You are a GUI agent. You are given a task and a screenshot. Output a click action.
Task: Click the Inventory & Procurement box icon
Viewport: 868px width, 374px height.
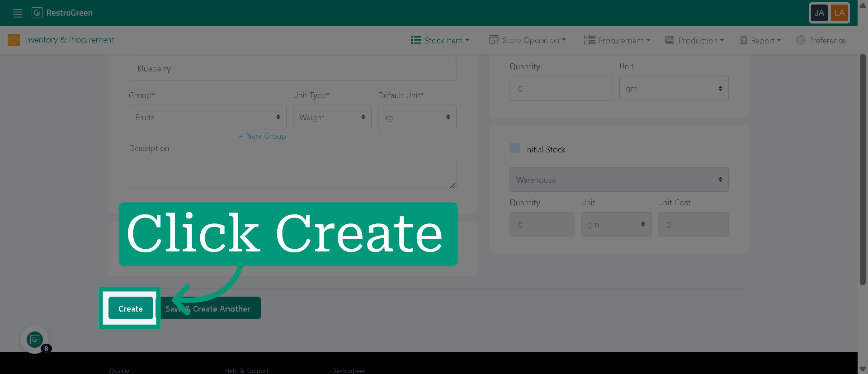(14, 40)
